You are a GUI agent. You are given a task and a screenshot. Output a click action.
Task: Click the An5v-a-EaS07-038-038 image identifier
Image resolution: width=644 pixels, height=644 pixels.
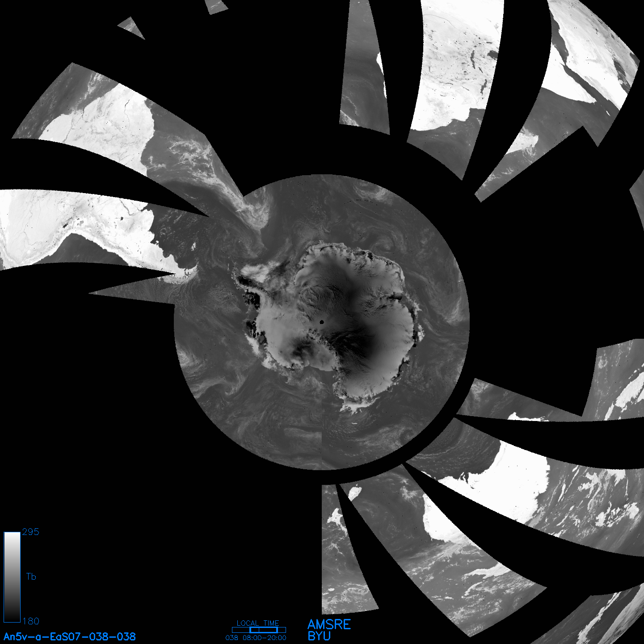pyautogui.click(x=70, y=636)
